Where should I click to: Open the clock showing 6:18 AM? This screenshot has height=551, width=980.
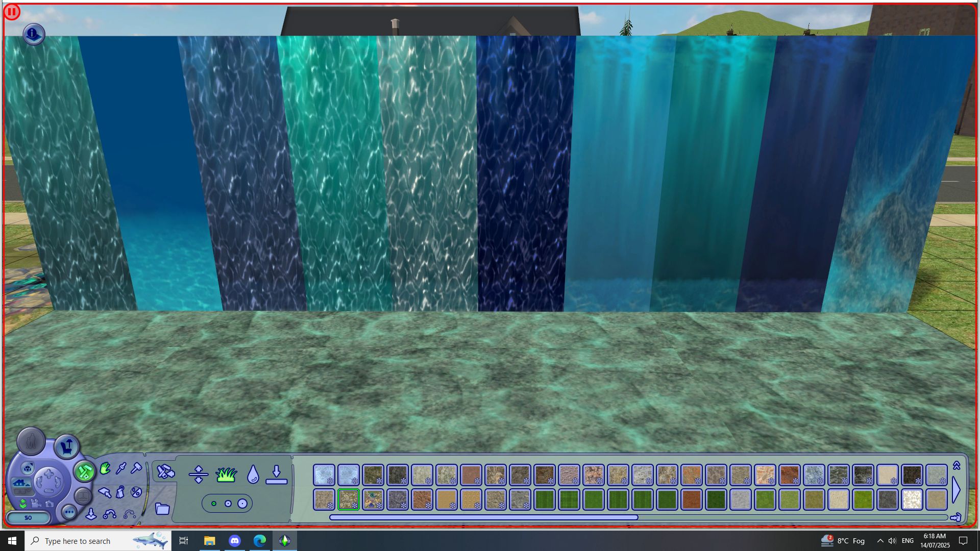[935, 541]
